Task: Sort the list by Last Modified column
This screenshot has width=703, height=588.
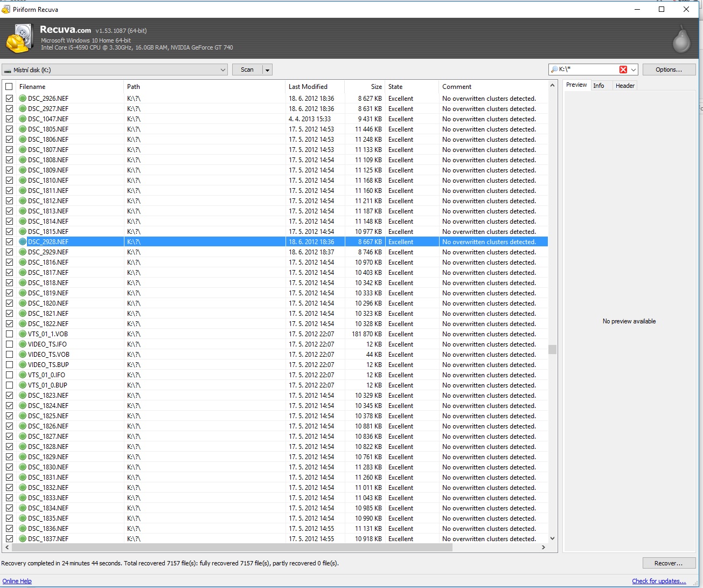Action: click(x=308, y=87)
